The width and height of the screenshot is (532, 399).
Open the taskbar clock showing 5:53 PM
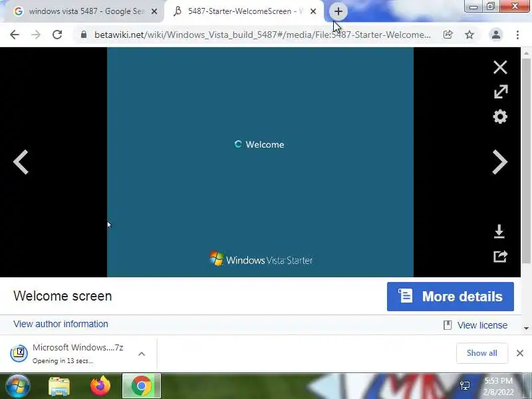[x=498, y=386]
